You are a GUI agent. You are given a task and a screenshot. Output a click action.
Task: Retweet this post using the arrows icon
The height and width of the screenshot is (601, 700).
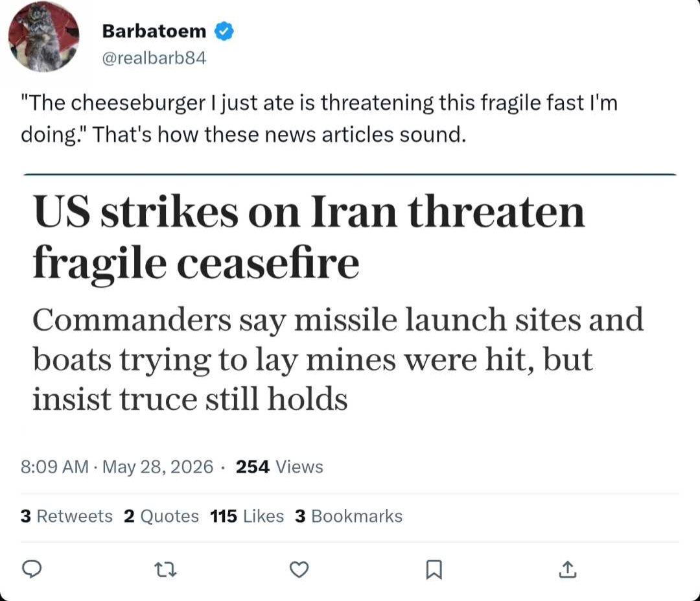click(x=165, y=570)
